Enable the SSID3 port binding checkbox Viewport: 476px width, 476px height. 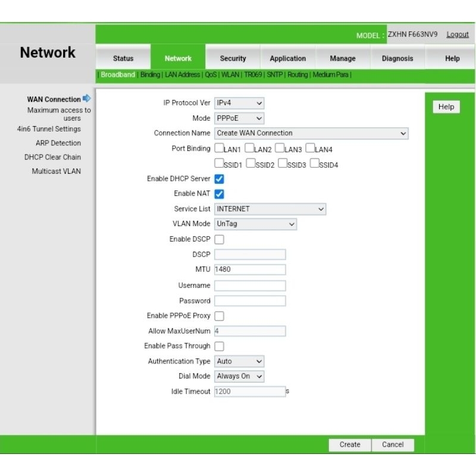coord(283,164)
